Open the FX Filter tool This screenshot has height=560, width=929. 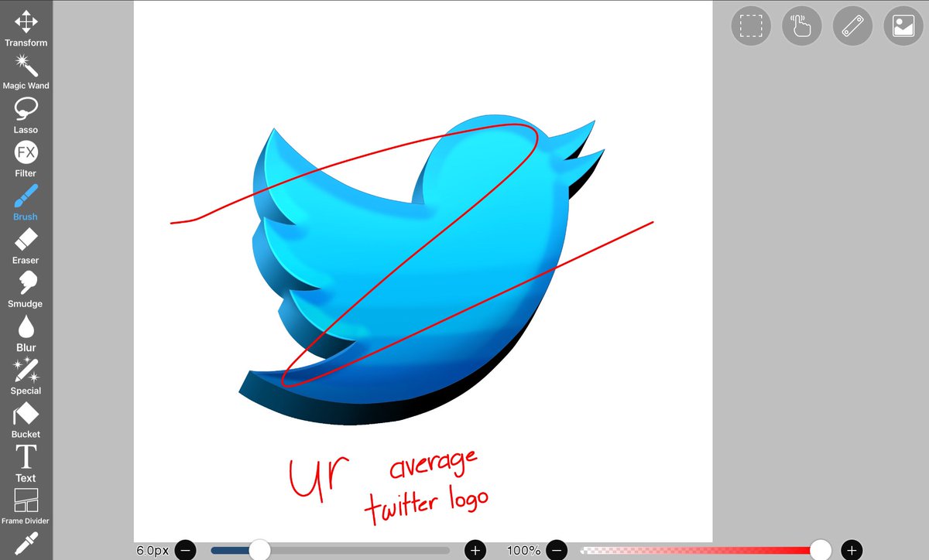tap(26, 159)
